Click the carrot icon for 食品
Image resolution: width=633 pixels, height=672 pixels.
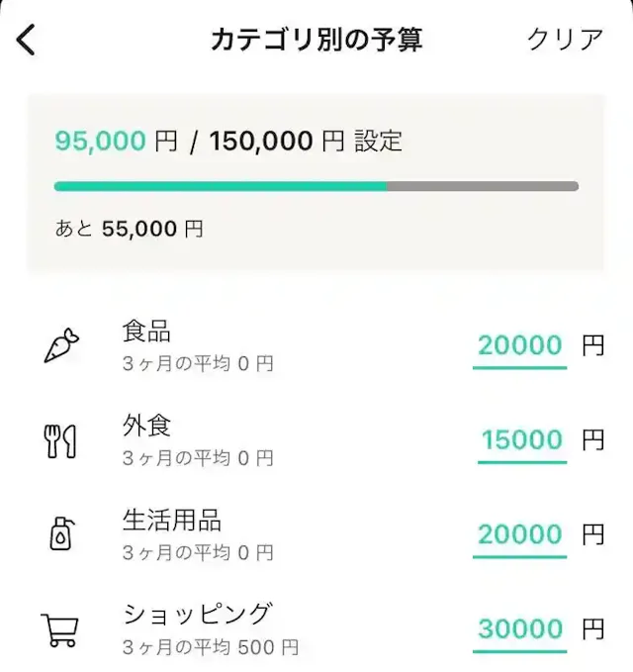(x=61, y=345)
